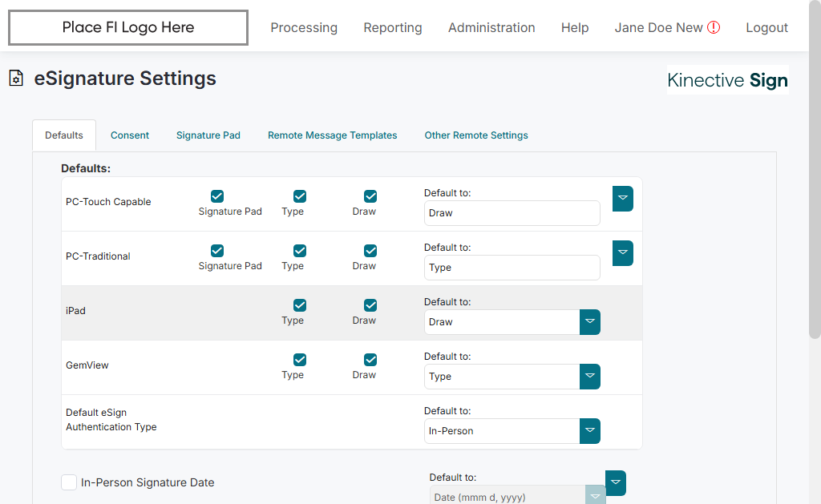Switch to the Consent tab

point(130,135)
